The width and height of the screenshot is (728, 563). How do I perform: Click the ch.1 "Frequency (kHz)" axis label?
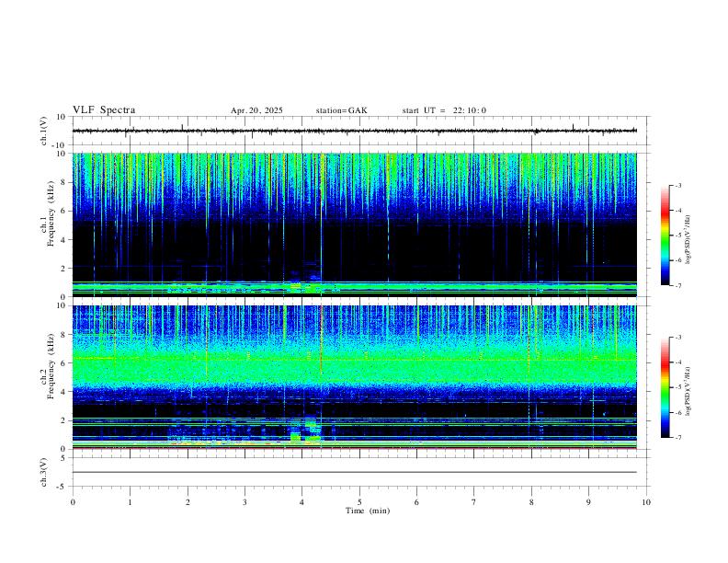click(51, 213)
